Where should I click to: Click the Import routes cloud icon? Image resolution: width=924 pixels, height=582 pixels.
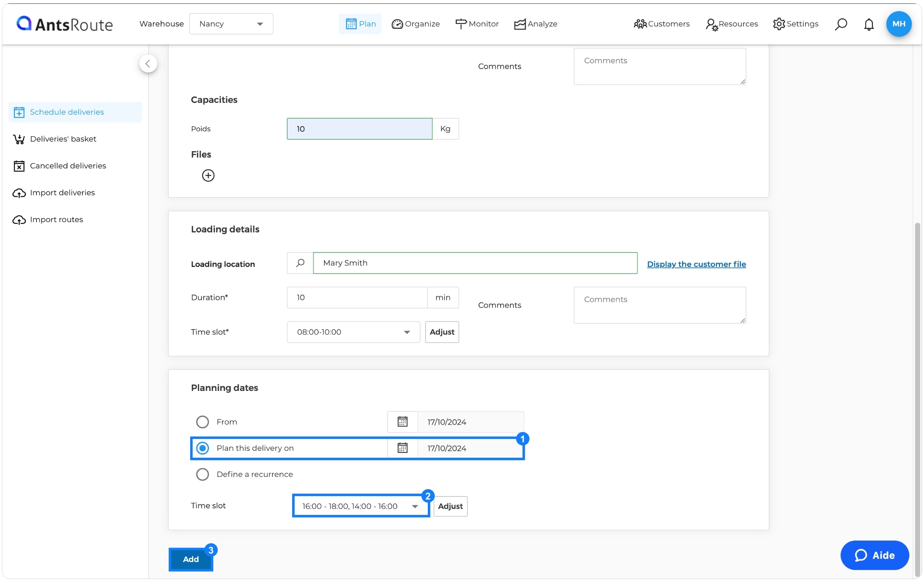point(19,219)
